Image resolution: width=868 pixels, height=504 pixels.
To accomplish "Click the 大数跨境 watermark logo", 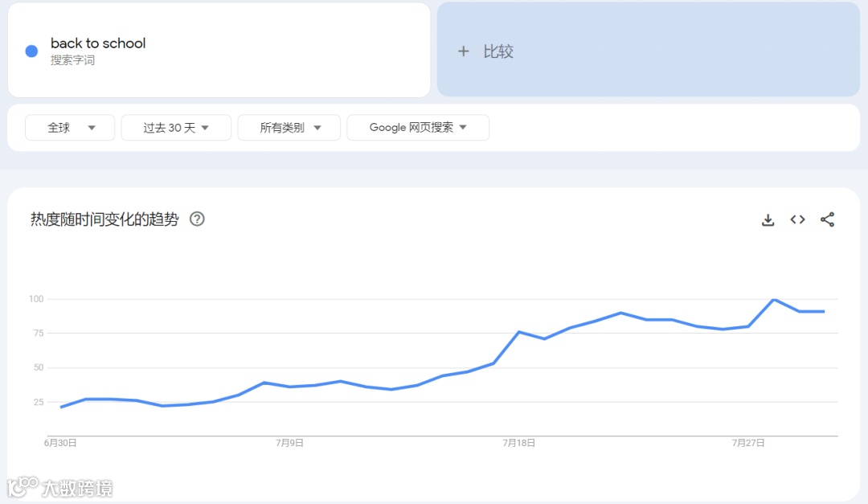I will (x=59, y=487).
